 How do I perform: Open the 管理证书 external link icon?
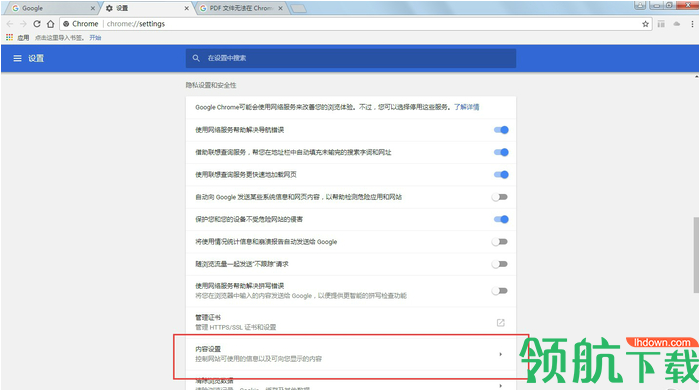pyautogui.click(x=501, y=322)
